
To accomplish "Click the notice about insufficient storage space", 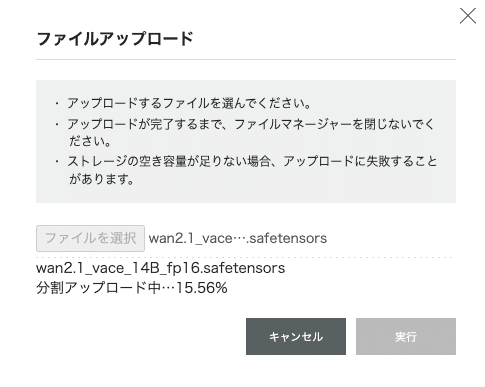I will click(x=252, y=170).
